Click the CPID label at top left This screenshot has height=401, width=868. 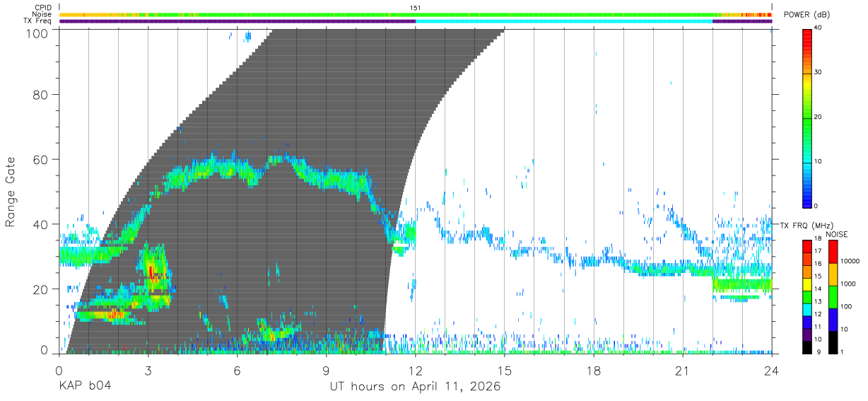(42, 7)
